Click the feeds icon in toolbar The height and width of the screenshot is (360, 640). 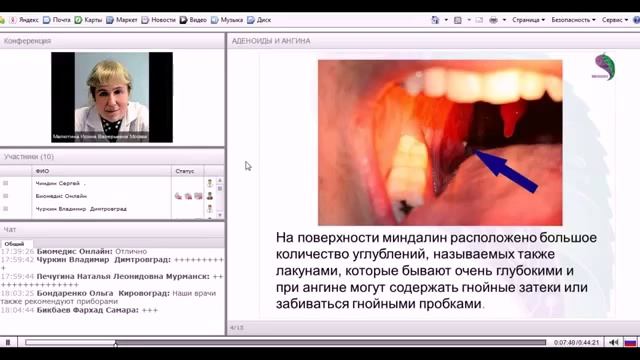(x=458, y=20)
